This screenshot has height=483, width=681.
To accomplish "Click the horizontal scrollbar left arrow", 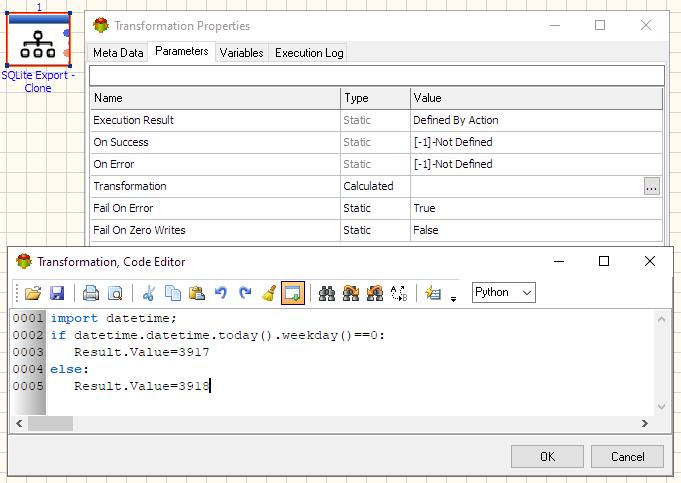I will [19, 423].
